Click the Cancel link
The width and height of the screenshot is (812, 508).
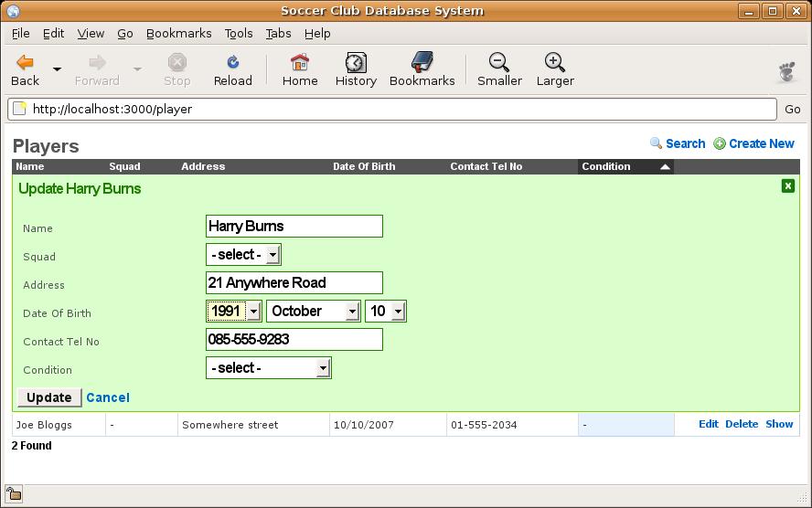coord(108,397)
